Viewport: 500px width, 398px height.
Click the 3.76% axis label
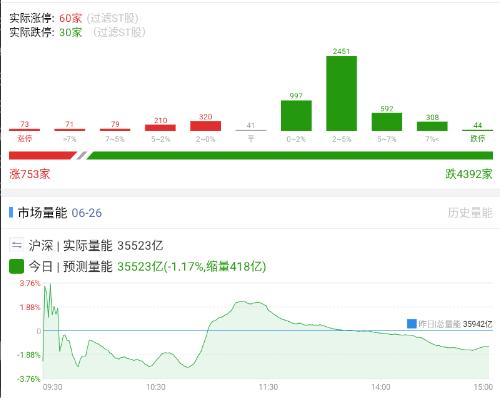30,283
